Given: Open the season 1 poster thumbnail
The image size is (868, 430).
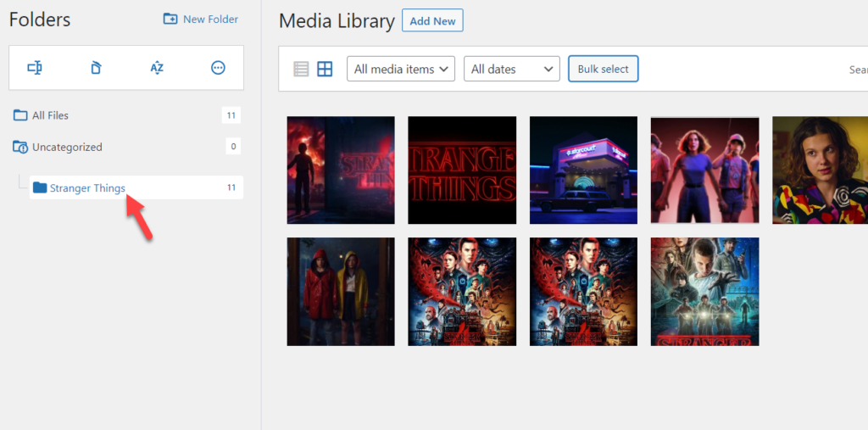Looking at the screenshot, I should click(x=704, y=292).
